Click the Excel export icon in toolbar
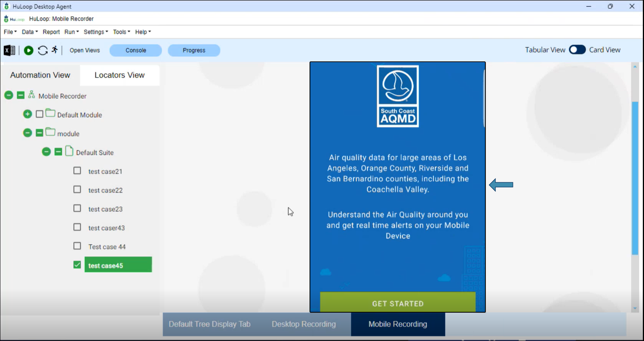Viewport: 644px width, 341px height. [9, 50]
